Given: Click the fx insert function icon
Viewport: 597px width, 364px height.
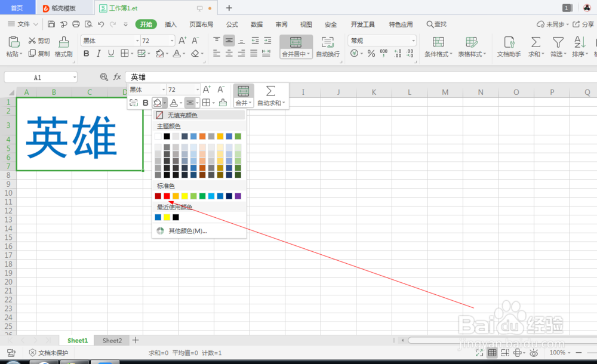Looking at the screenshot, I should (x=117, y=77).
